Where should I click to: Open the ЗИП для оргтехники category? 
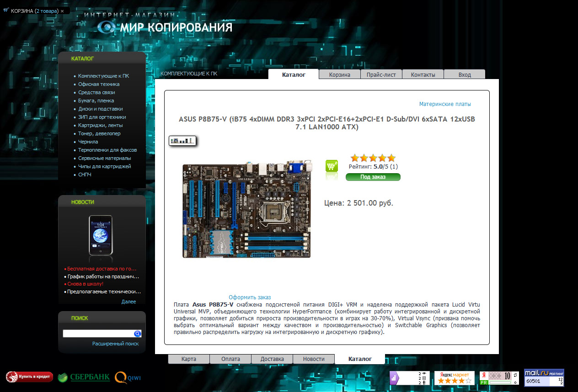[102, 117]
